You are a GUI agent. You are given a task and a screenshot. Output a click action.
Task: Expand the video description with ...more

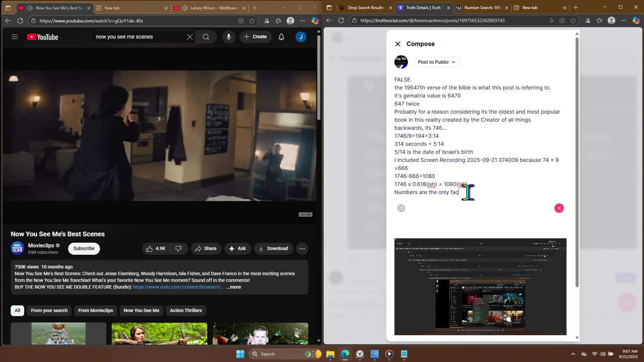[233, 287]
